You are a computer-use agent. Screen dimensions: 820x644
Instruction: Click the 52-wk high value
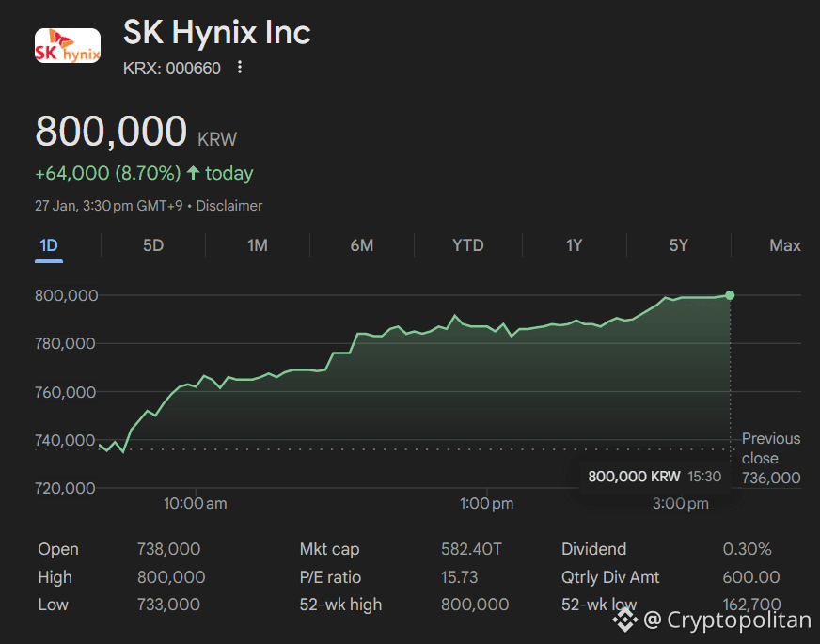pyautogui.click(x=475, y=605)
